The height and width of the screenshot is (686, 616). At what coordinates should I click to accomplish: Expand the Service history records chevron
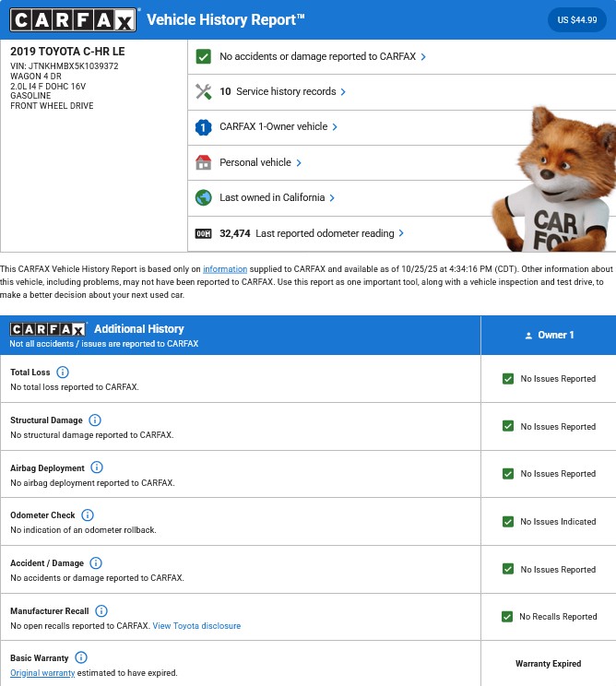343,92
